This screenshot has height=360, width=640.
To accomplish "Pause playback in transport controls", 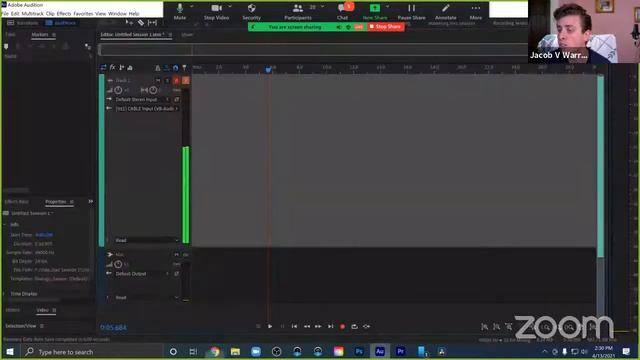I will point(282,327).
